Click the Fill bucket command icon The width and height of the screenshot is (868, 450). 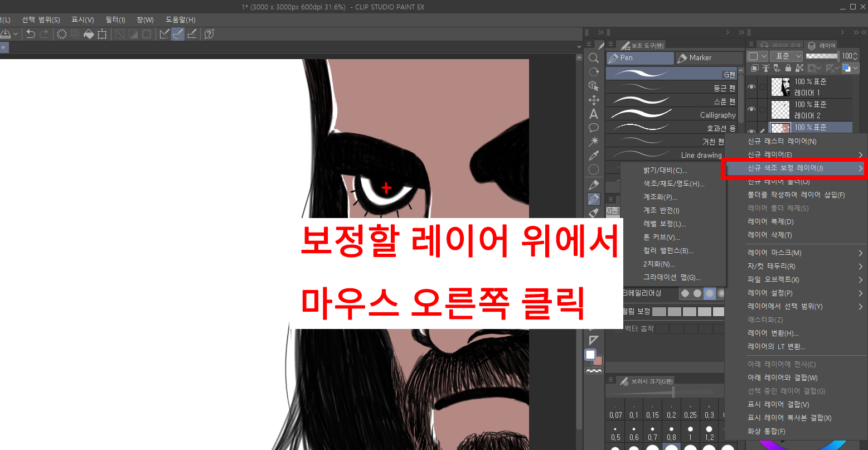point(89,35)
